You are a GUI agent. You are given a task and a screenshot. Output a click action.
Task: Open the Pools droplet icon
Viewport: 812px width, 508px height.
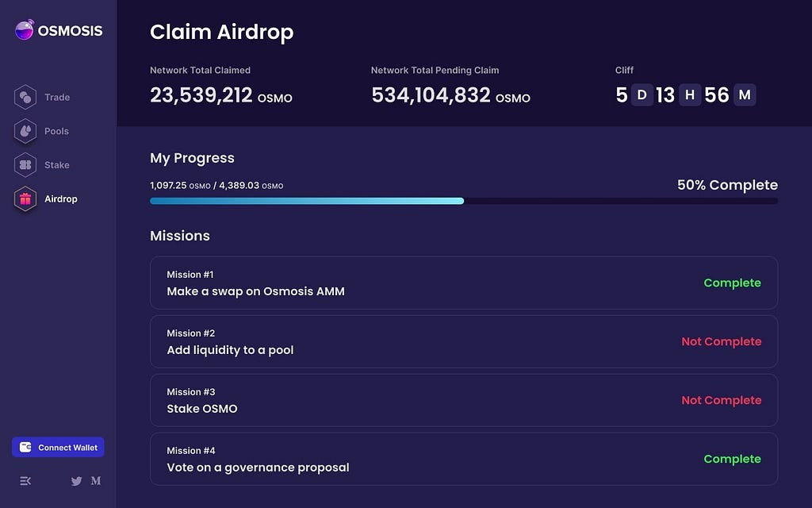coord(25,131)
